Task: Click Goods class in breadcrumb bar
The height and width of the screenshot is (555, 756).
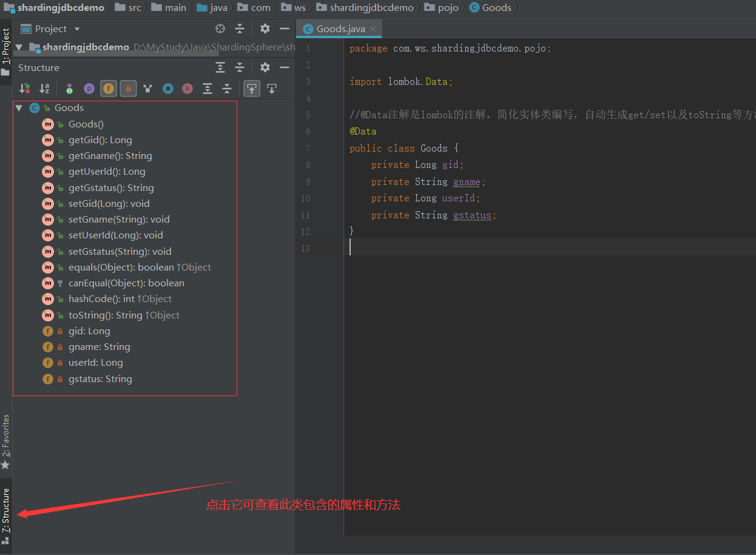Action: [490, 8]
